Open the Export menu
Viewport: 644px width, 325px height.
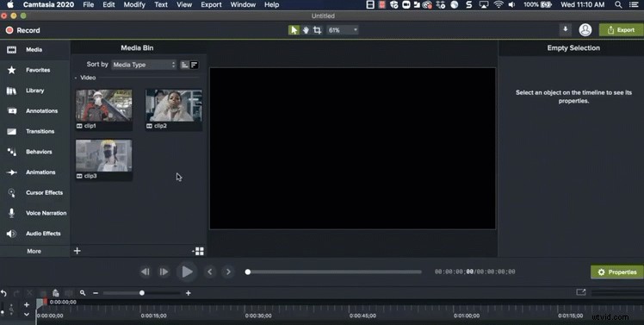click(211, 4)
